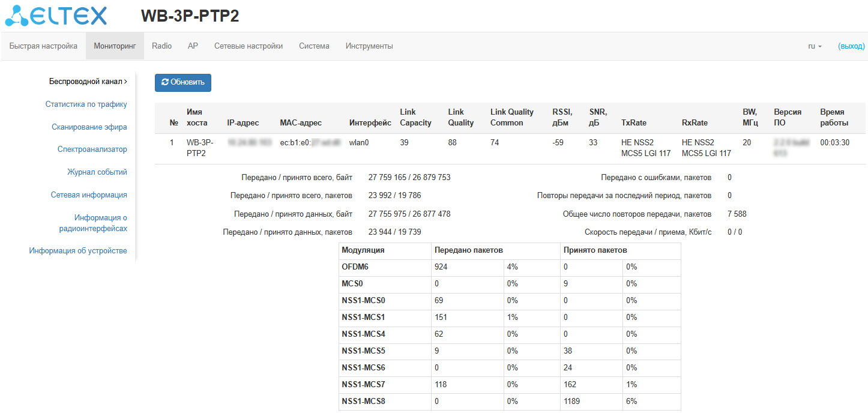
Task: Click the (выход) logout link
Action: (x=851, y=46)
